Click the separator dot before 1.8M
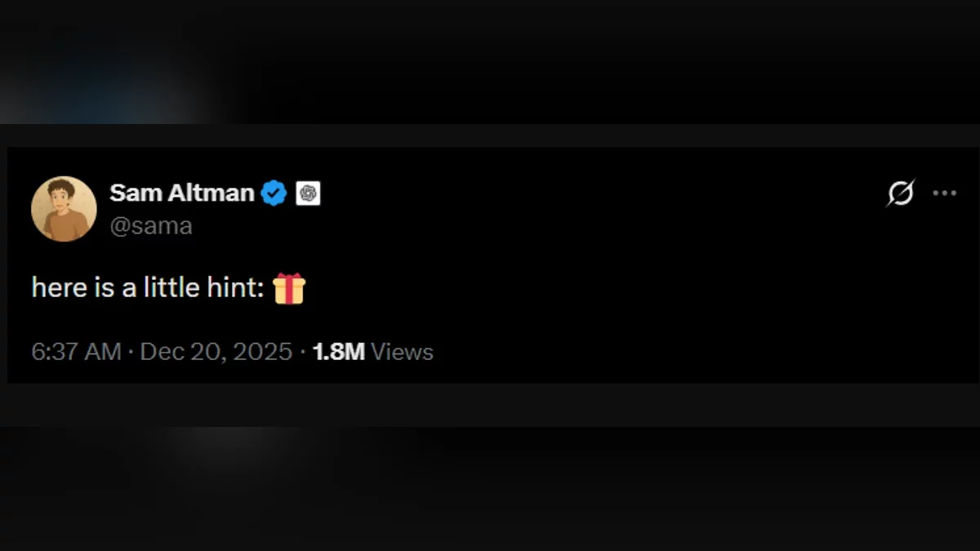Image resolution: width=980 pixels, height=551 pixels. click(303, 352)
